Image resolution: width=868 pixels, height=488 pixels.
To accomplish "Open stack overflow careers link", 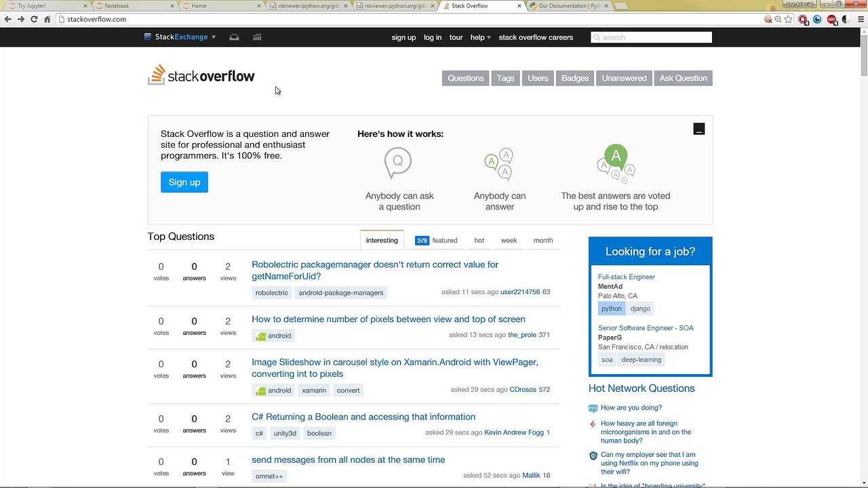I will tap(536, 37).
